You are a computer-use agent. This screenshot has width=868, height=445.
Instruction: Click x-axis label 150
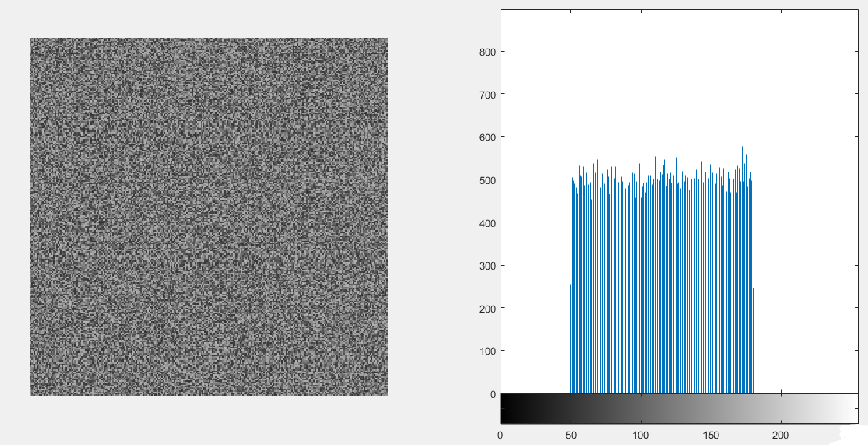(x=711, y=436)
